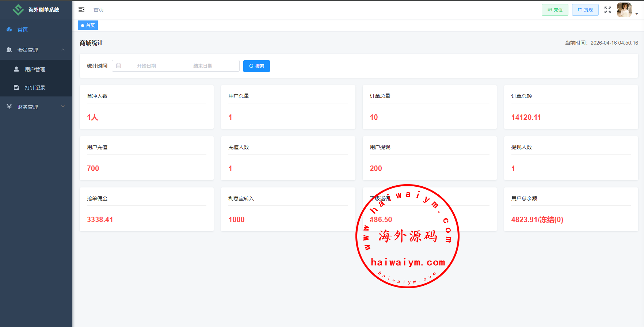Click the document icon beside 打针记录
This screenshot has height=327, width=644.
tap(16, 87)
